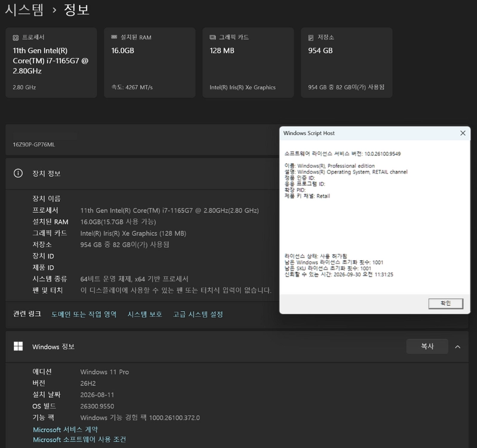477x448 pixels.
Task: Select the 16.0GB RAM summary card
Action: pos(149,63)
